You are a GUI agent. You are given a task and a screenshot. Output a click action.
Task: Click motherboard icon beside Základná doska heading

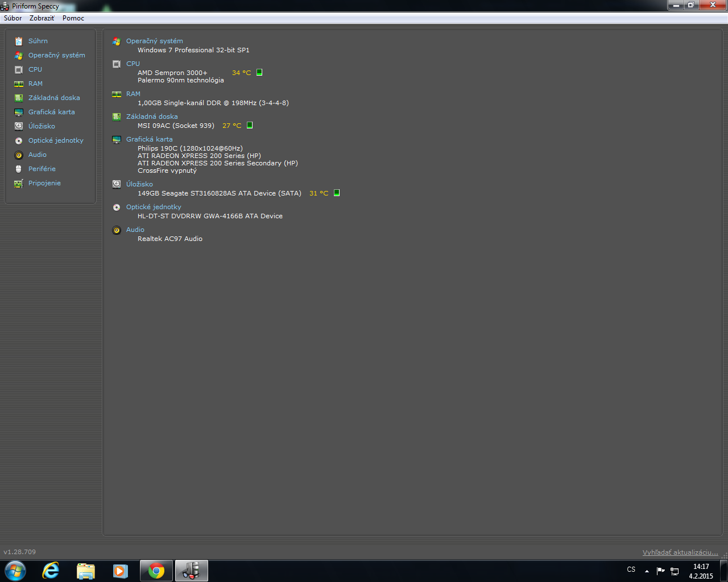pyautogui.click(x=117, y=117)
